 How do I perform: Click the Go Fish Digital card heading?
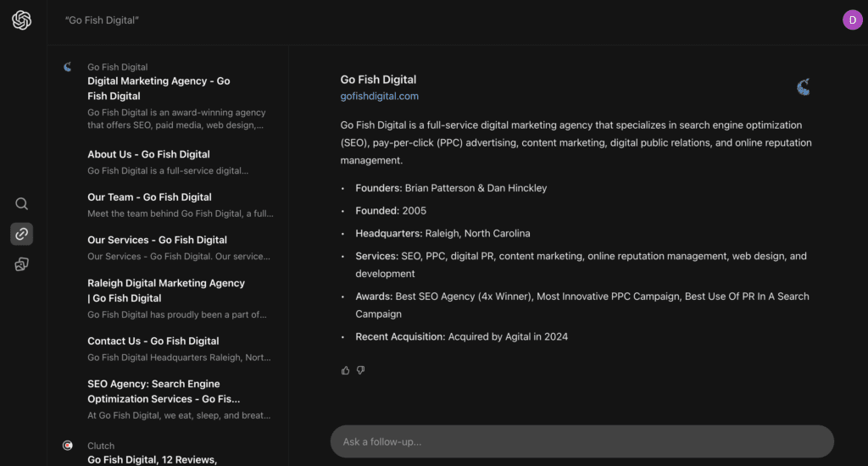pyautogui.click(x=378, y=80)
